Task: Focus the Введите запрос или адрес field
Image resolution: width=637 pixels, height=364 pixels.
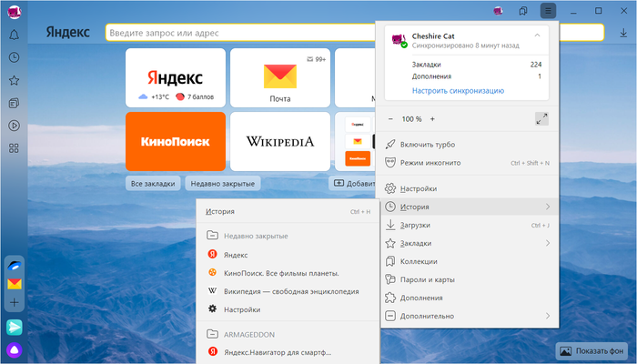Action: [x=239, y=33]
